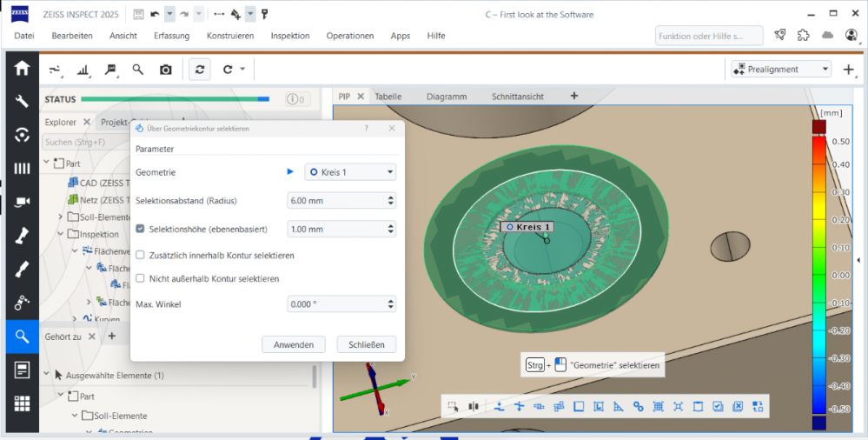Screen dimensions: 868x440
Task: Click the camera screenshot icon in toolbar
Action: pyautogui.click(x=166, y=70)
